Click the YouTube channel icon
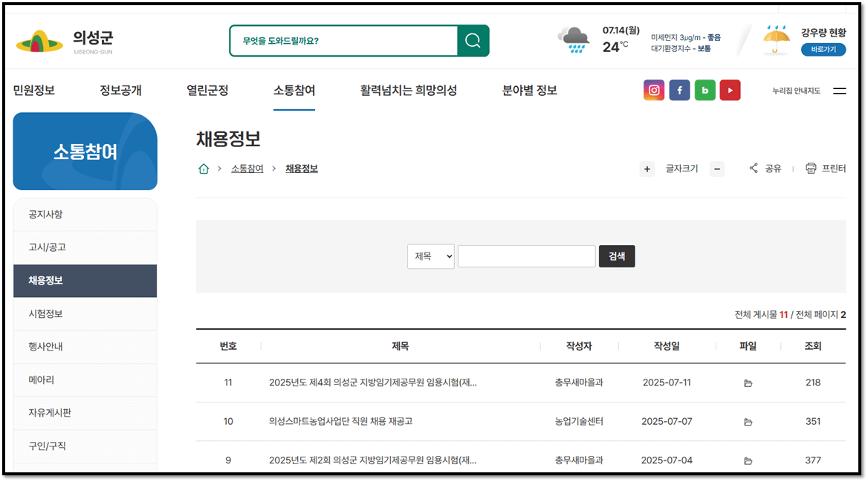The image size is (868, 482). (x=730, y=90)
